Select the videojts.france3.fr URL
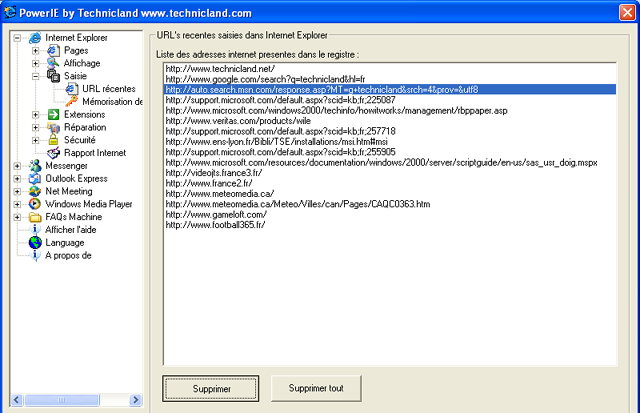 tap(390, 173)
